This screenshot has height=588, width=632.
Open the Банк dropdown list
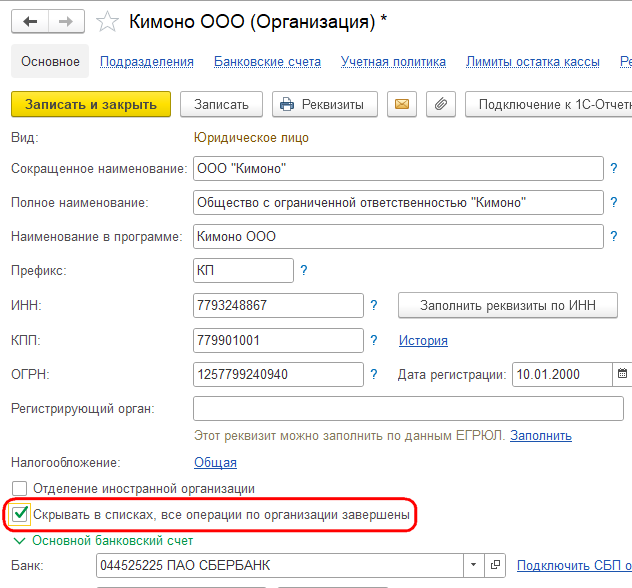474,565
